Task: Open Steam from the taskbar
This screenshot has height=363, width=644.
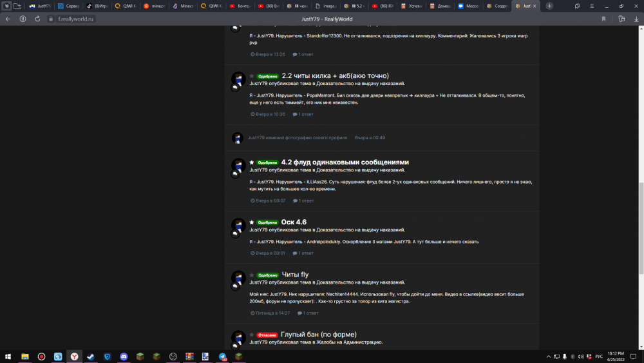Action: pos(91,357)
